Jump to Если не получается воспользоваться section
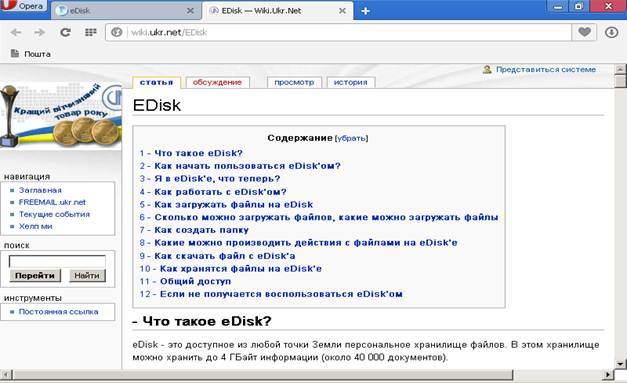627x383 pixels. point(271,294)
